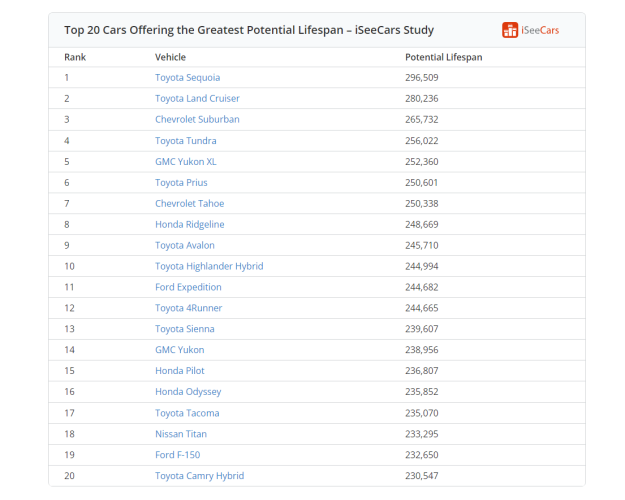Open the Honda Pilot link

[x=180, y=370]
